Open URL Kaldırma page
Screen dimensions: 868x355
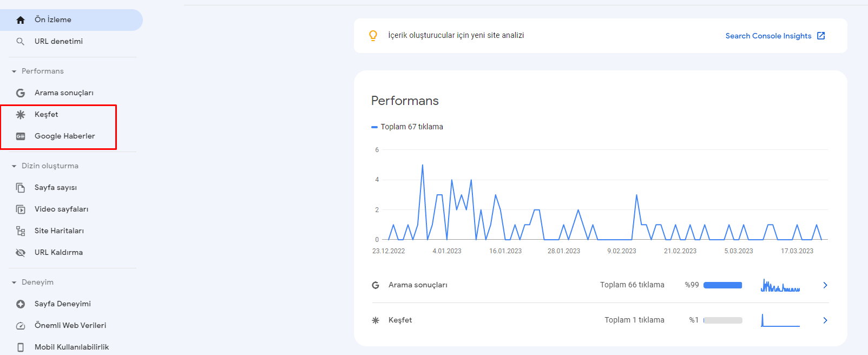coord(58,253)
